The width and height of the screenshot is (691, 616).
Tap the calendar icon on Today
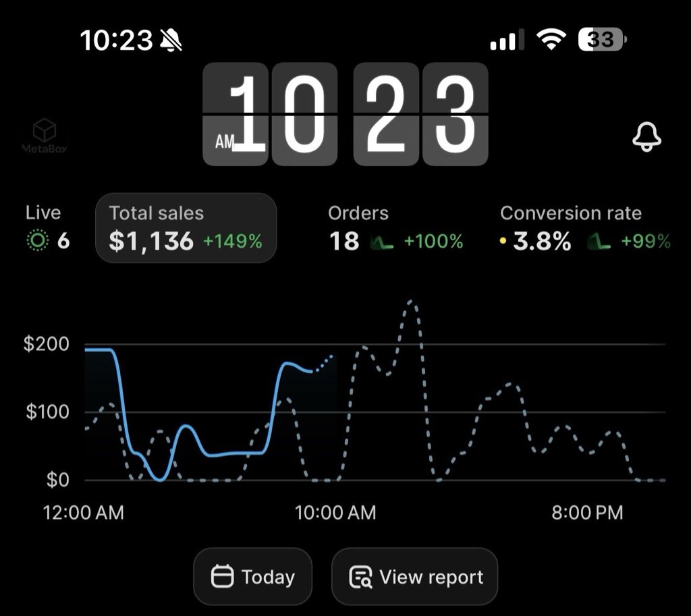[x=222, y=576]
